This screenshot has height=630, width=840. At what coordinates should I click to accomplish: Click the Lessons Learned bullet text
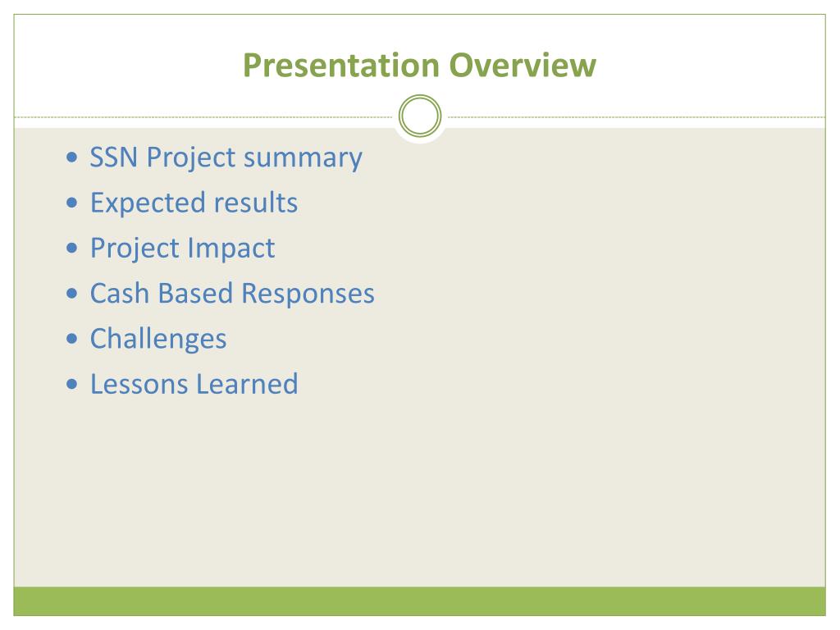coord(194,384)
